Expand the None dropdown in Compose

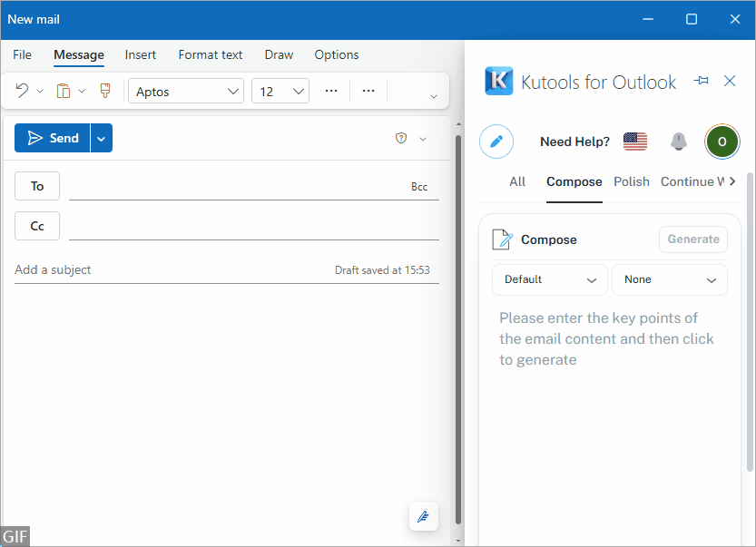(670, 279)
